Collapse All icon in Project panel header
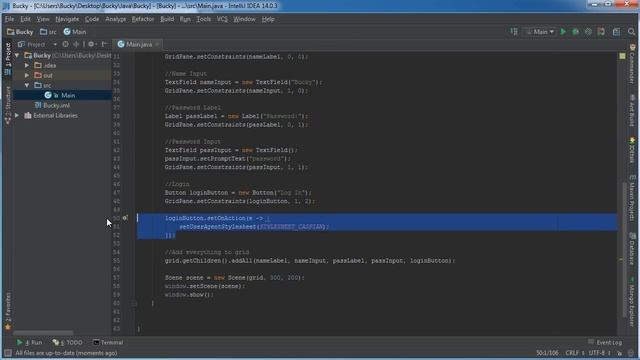 click(x=76, y=44)
